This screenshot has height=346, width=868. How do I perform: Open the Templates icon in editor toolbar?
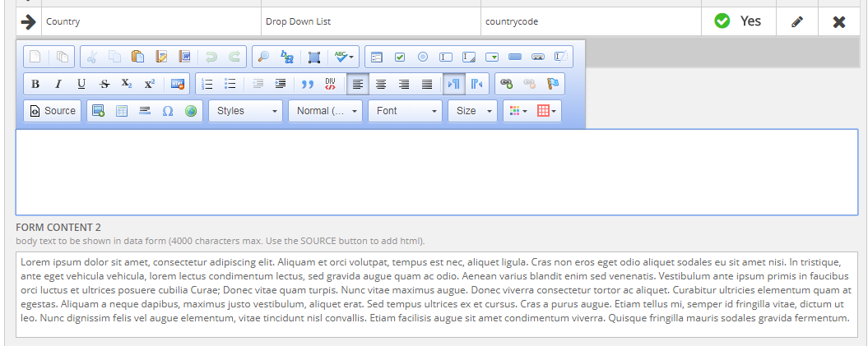tap(63, 57)
